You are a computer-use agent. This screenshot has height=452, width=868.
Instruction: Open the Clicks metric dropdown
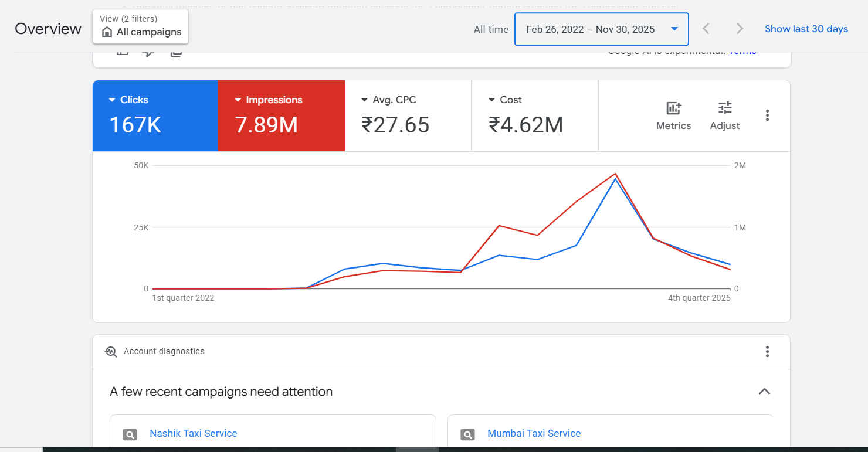[113, 100]
